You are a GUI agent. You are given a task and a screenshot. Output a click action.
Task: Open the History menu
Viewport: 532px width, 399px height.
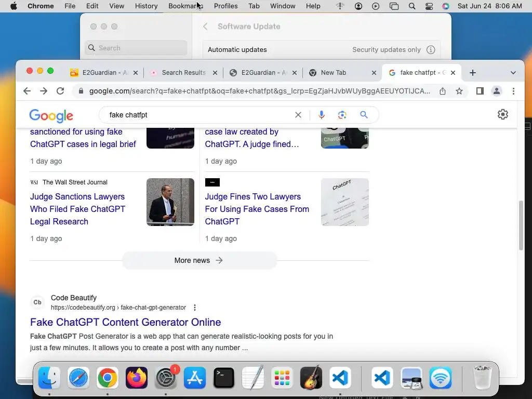[x=146, y=6]
